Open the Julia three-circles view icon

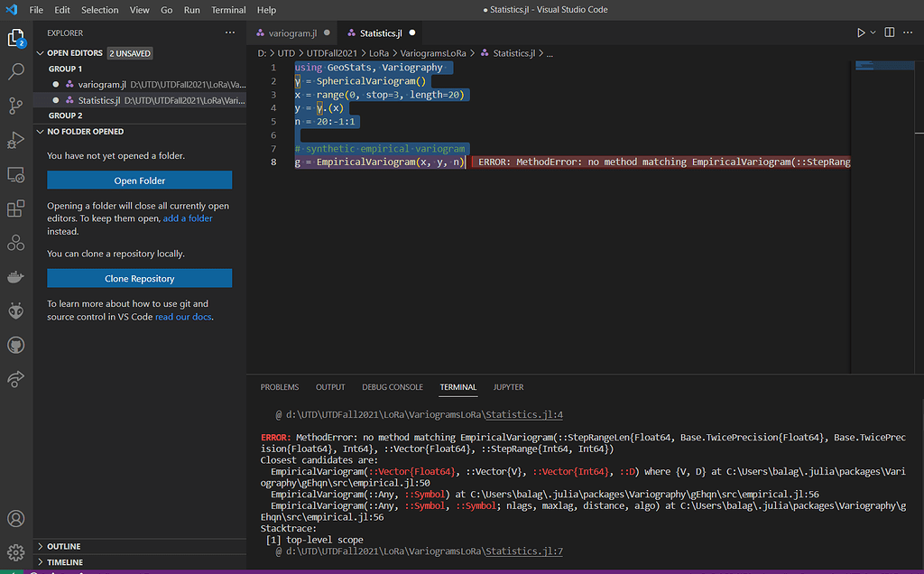click(x=15, y=243)
